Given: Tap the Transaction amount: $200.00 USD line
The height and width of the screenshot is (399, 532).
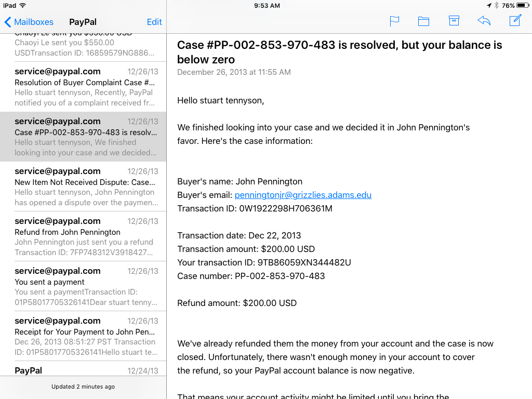Looking at the screenshot, I should pyautogui.click(x=246, y=249).
